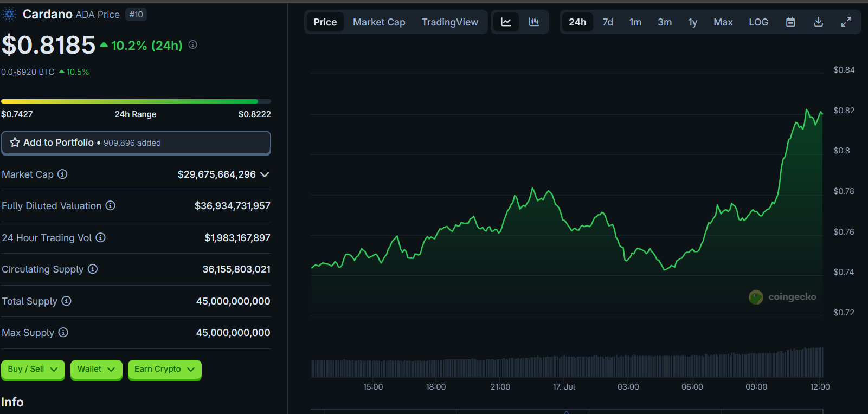This screenshot has height=414, width=868.
Task: Select the Price chart tab
Action: pyautogui.click(x=325, y=22)
